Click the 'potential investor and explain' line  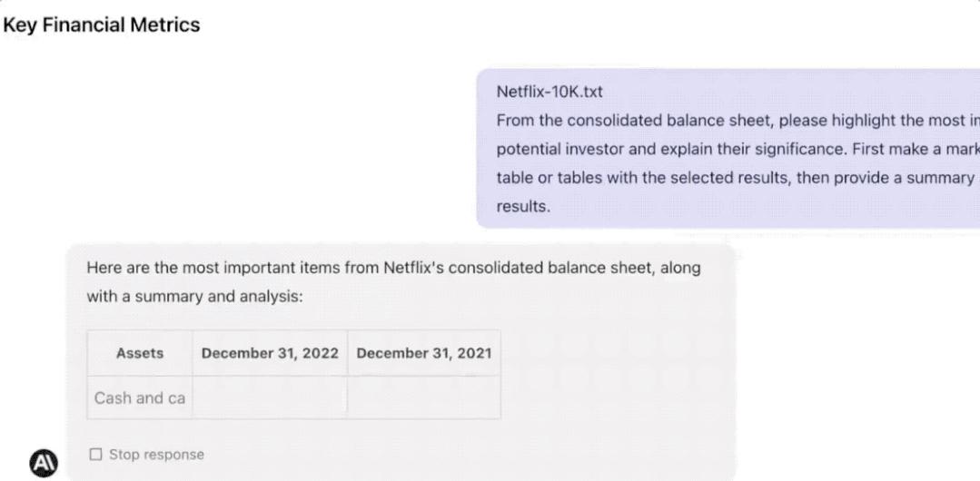[x=727, y=149]
